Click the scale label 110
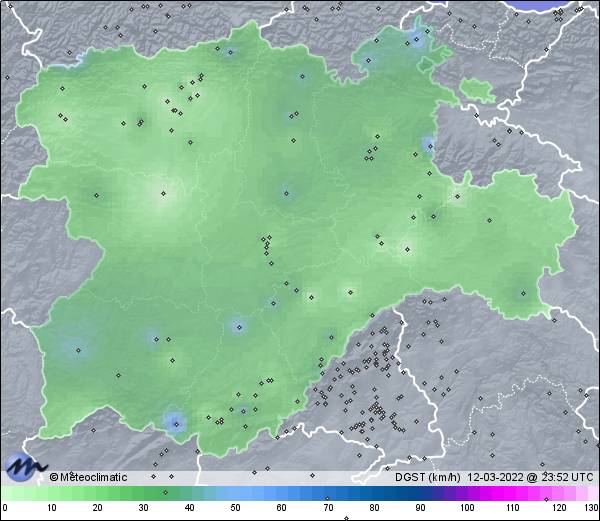This screenshot has width=600, height=521. pos(513,508)
